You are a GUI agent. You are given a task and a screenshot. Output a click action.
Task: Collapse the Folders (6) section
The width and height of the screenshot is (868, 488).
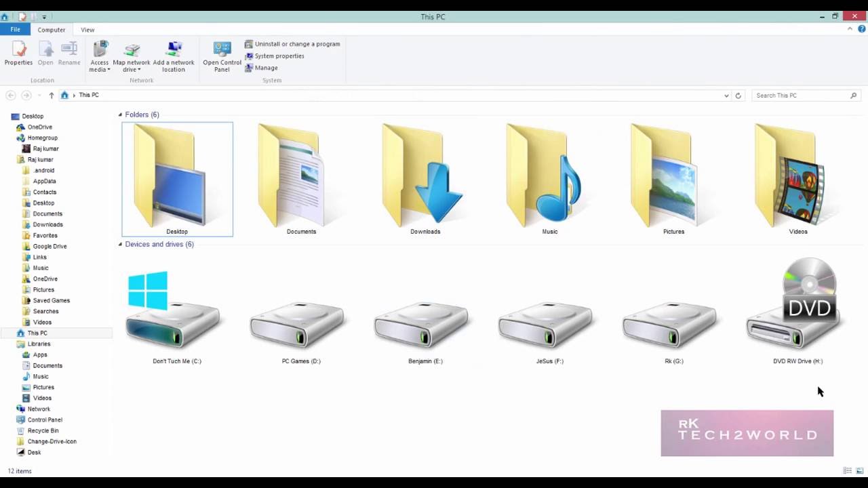[120, 114]
